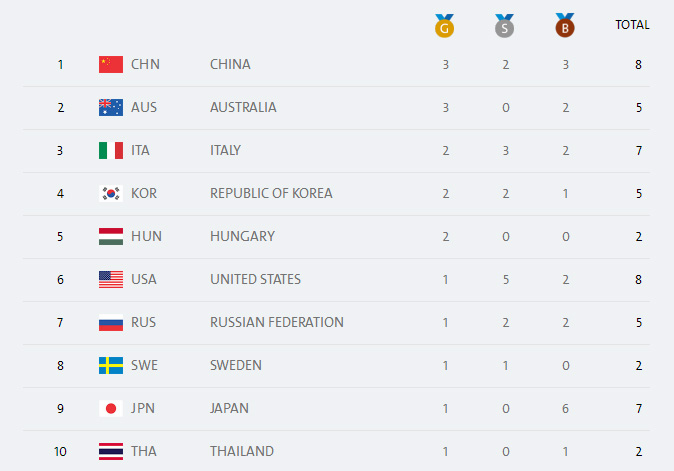Open the UNITED STATES country link
Screen dimensions: 674x471
[x=255, y=279]
